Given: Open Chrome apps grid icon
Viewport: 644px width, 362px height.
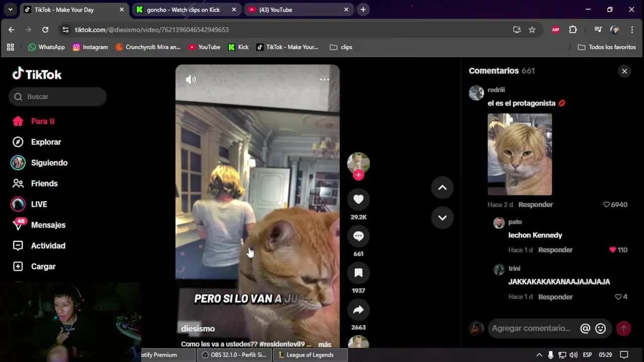Looking at the screenshot, I should [10, 47].
